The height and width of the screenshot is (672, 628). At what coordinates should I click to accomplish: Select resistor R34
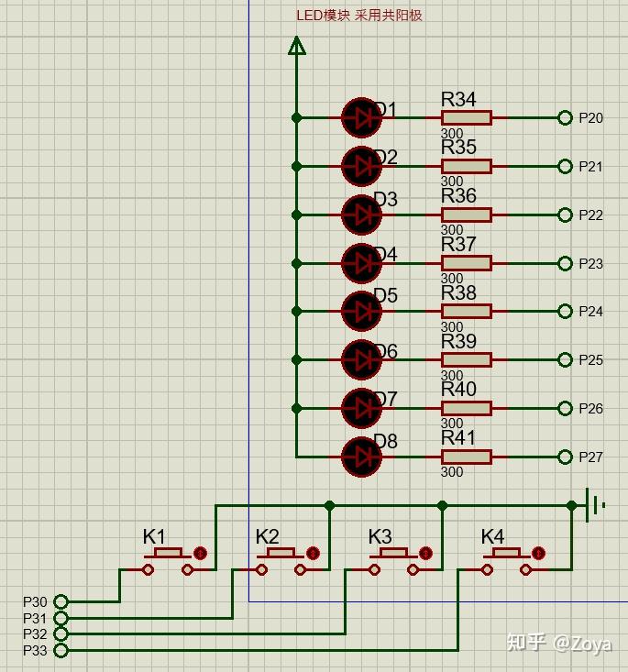coord(467,117)
